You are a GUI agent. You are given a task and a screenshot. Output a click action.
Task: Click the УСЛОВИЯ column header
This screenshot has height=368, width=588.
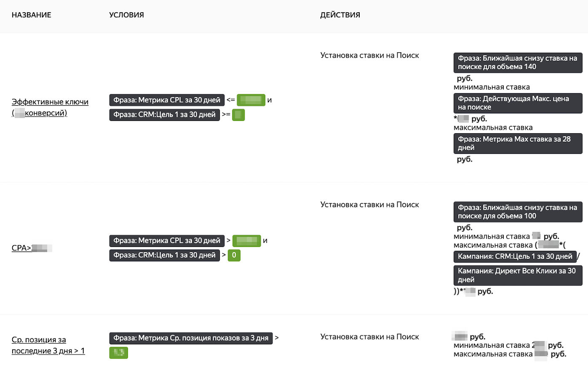tap(126, 15)
